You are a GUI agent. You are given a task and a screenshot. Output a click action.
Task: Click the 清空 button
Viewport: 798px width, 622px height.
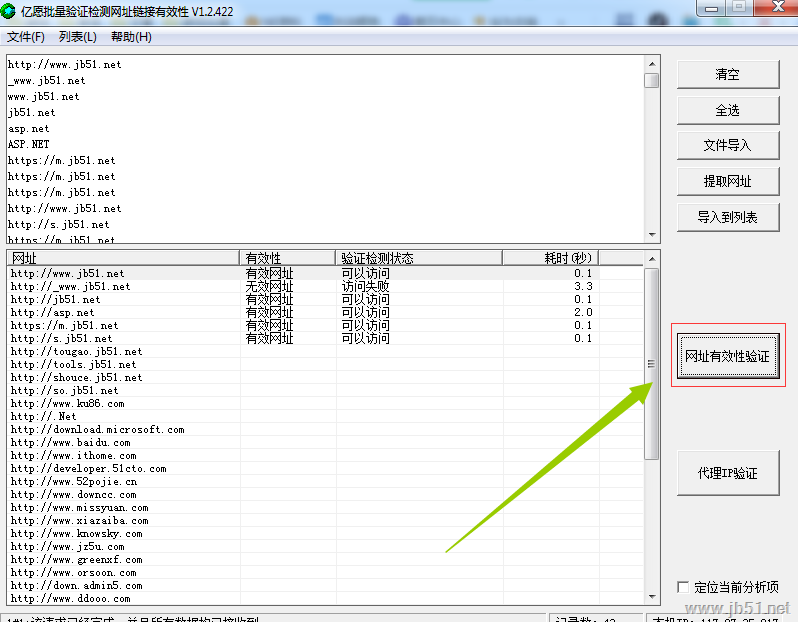coord(728,74)
